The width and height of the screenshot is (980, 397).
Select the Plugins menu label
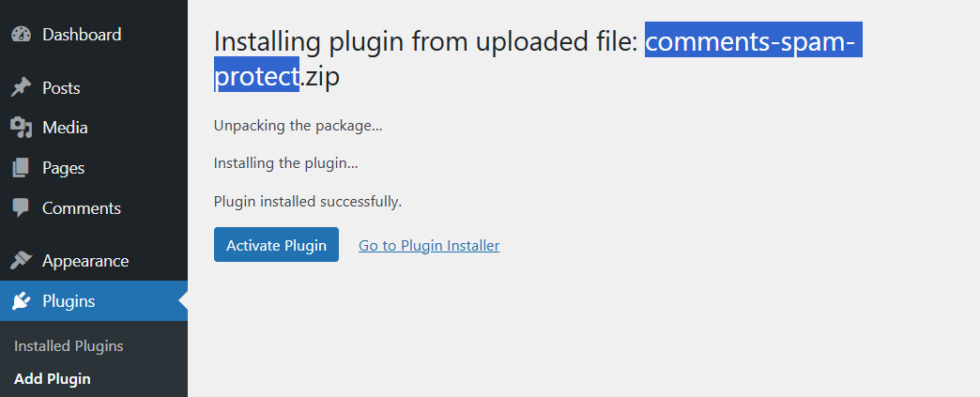pos(69,301)
